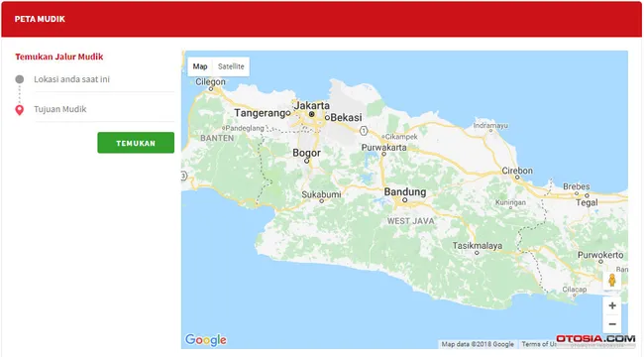Zoom in with the plus button

pos(612,305)
